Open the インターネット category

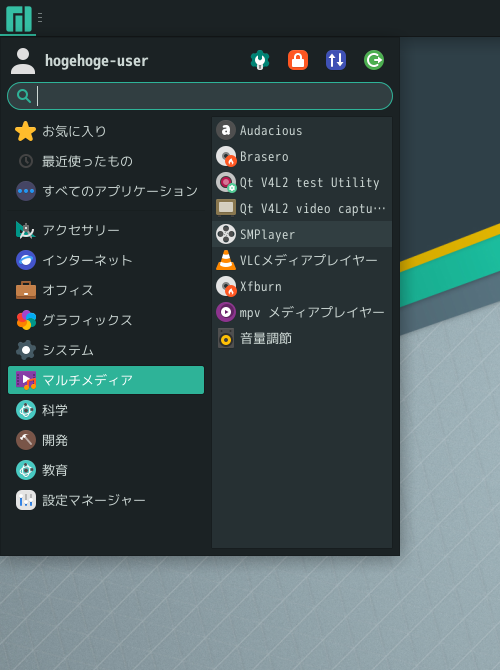click(x=106, y=260)
